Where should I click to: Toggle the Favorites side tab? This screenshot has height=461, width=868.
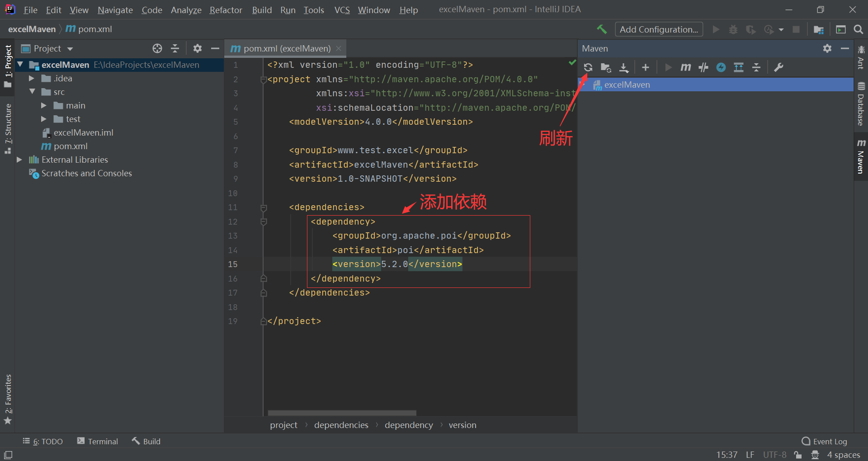tap(8, 400)
